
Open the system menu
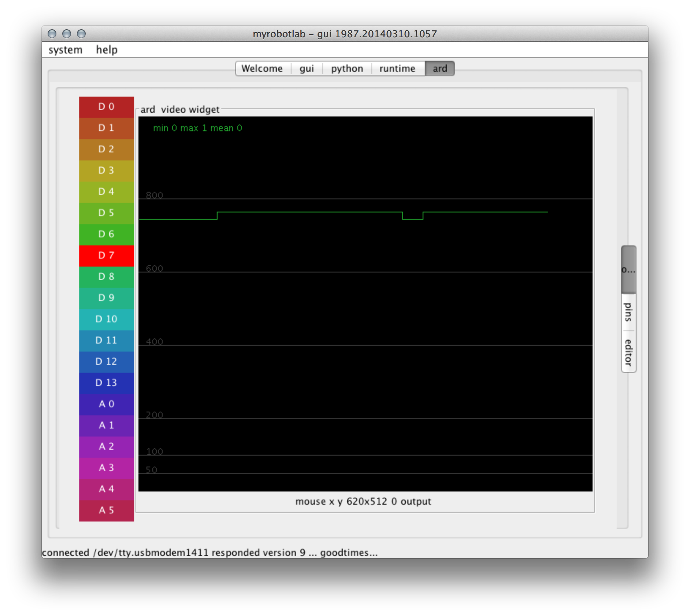[x=66, y=50]
